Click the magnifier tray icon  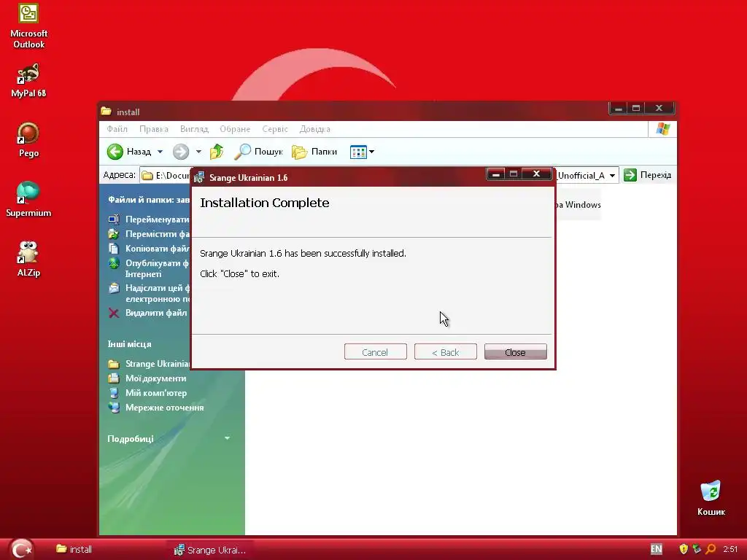tap(711, 549)
